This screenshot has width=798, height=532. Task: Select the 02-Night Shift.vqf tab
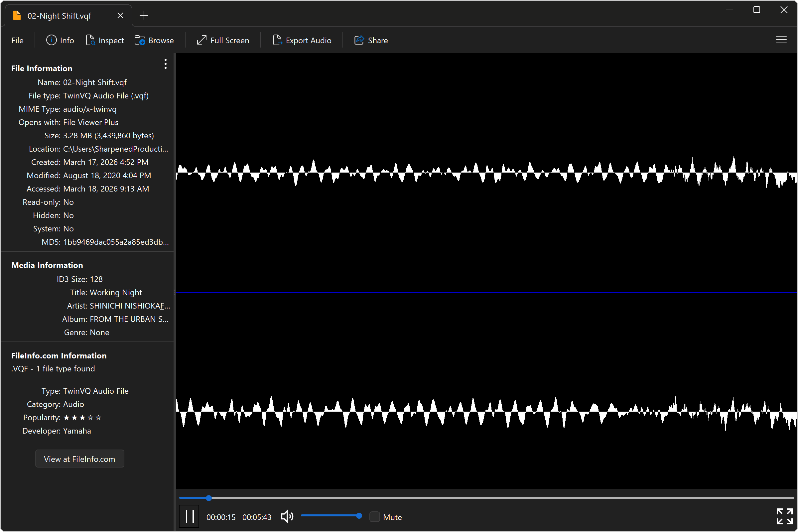point(68,16)
